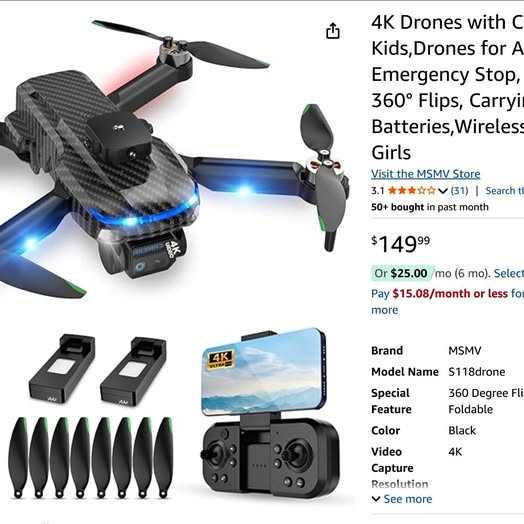This screenshot has height=524, width=524.
Task: Click the Pay $15.08/month or less offer
Action: [447, 293]
